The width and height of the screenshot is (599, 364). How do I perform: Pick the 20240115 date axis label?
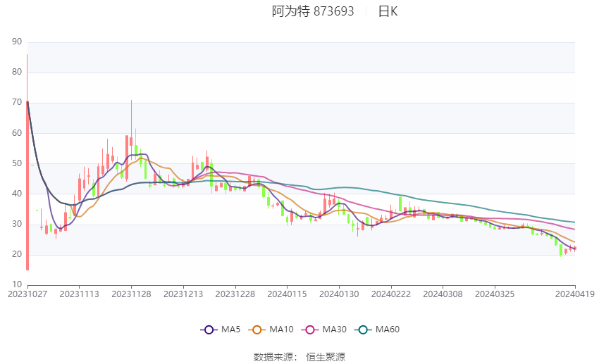[288, 294]
